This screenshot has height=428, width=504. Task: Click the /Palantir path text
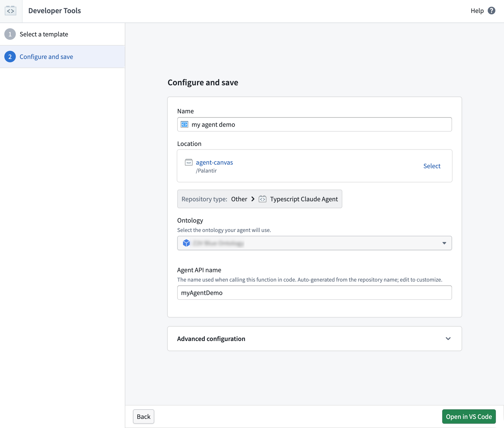point(206,171)
